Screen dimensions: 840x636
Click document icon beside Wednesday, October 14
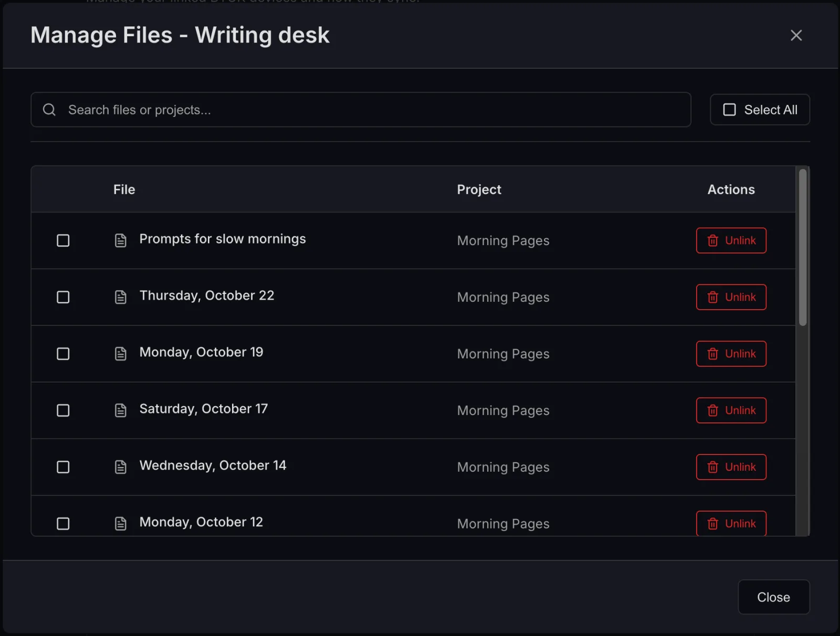coord(121,467)
